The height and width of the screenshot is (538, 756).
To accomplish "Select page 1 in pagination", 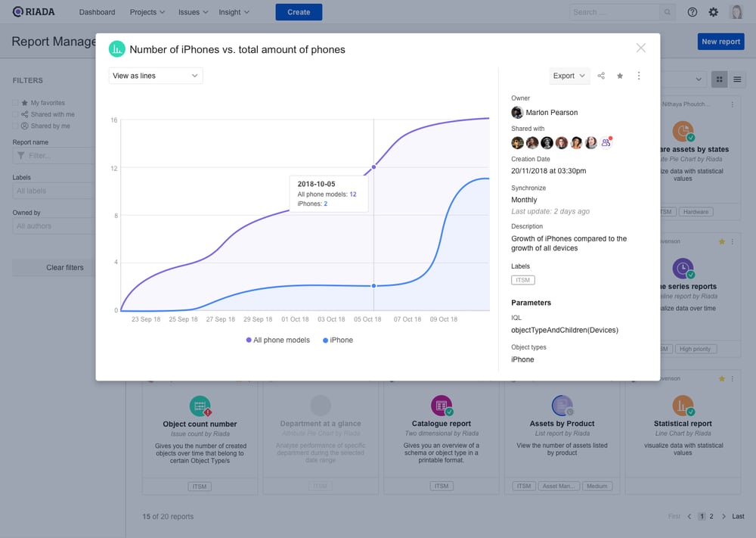I will [x=702, y=516].
